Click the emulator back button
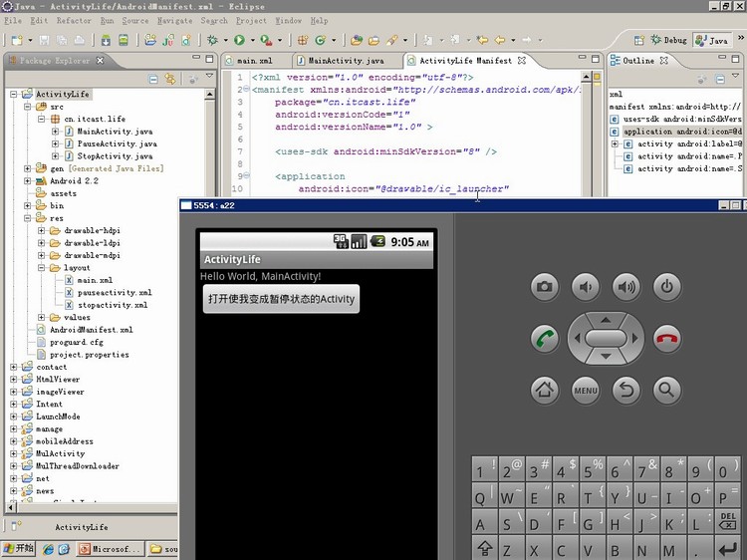Screen dimensions: 747x560 click(626, 391)
